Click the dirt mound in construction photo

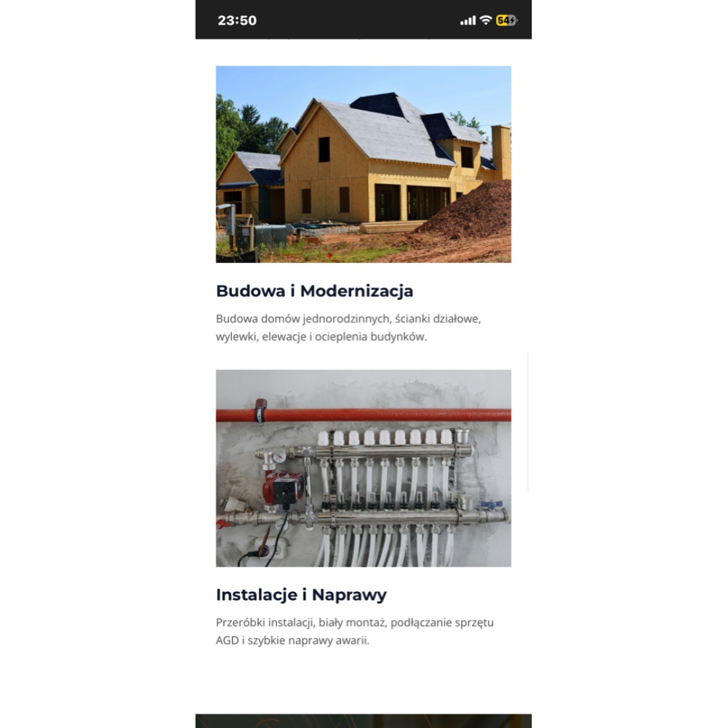(469, 211)
